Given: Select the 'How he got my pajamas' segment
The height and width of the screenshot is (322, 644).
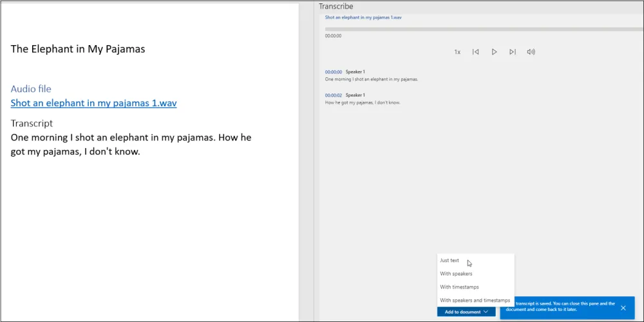Looking at the screenshot, I should pyautogui.click(x=363, y=102).
